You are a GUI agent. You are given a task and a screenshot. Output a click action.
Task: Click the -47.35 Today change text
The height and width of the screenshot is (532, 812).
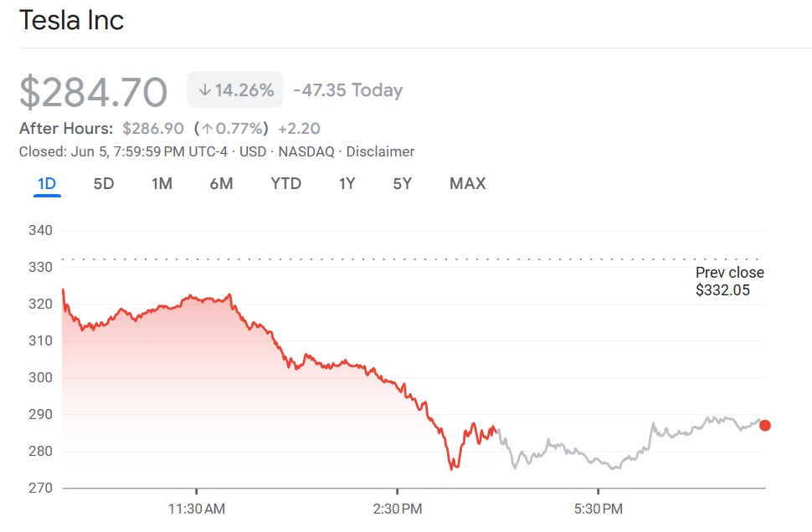(x=347, y=90)
